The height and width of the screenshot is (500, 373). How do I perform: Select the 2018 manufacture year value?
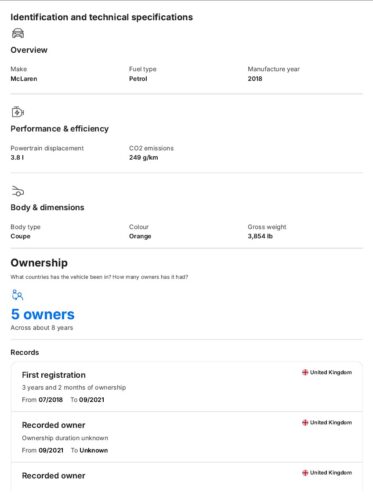[x=255, y=79]
